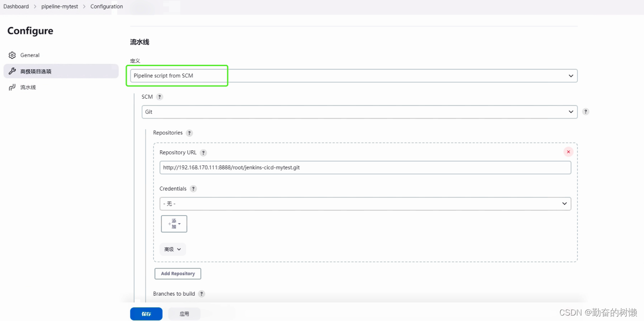
Task: Open the Pipeline script from SCM dropdown
Action: pos(354,76)
